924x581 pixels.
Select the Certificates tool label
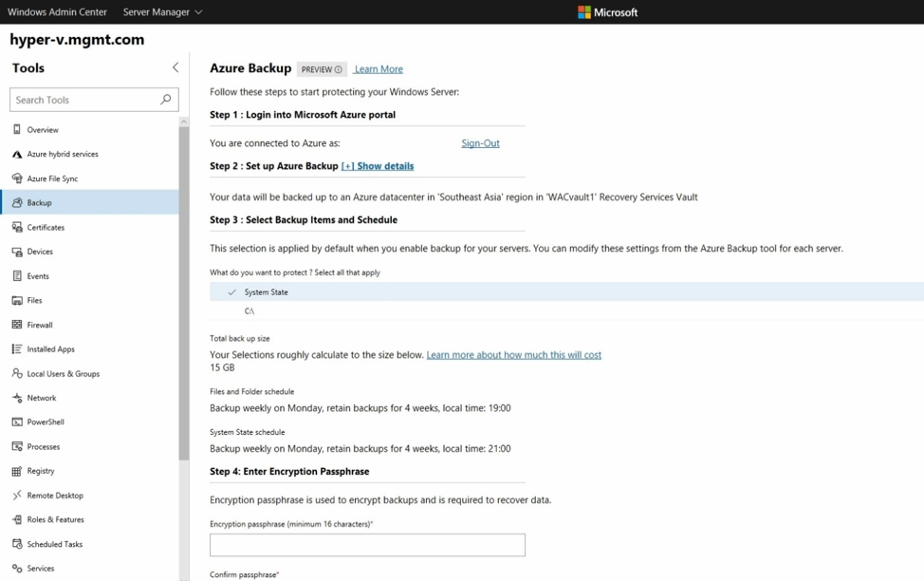[46, 227]
